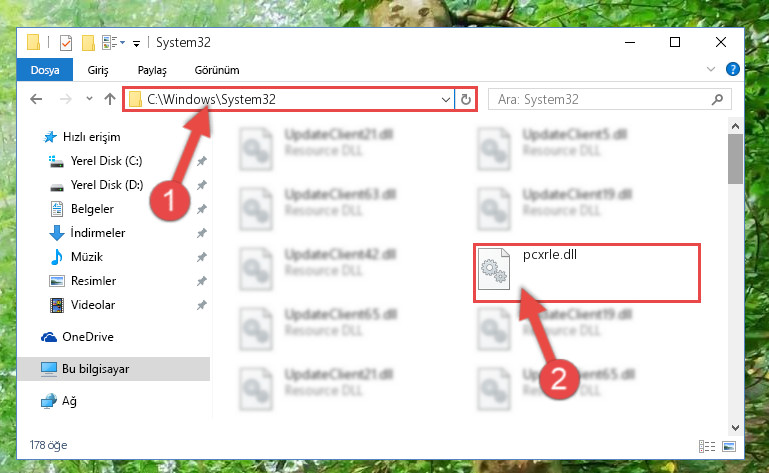Image resolution: width=769 pixels, height=473 pixels.
Task: Toggle the pin next to Videolar
Action: coord(202,305)
